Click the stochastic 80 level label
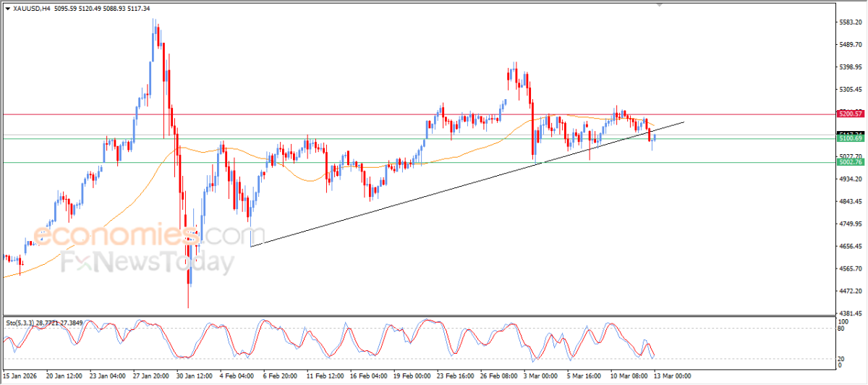The image size is (868, 385). point(842,328)
